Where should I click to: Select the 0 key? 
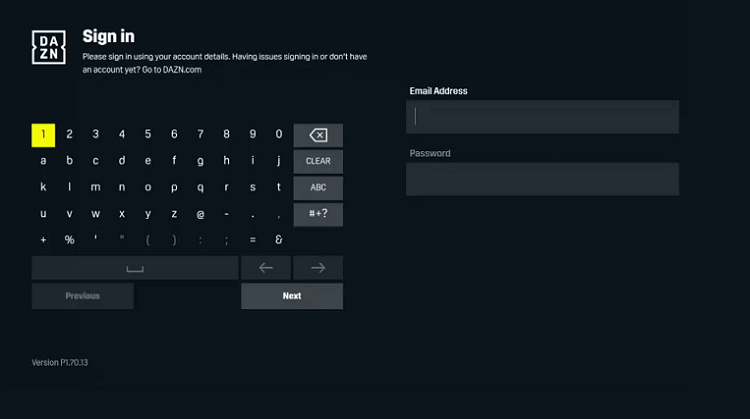click(x=279, y=135)
